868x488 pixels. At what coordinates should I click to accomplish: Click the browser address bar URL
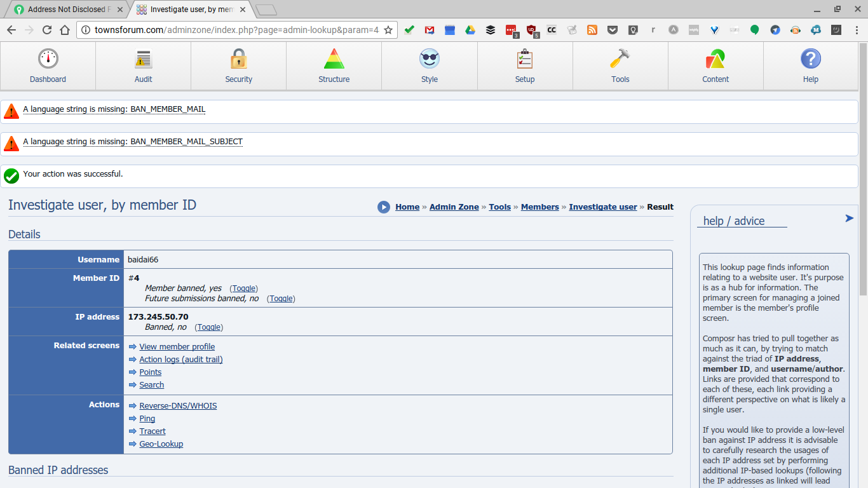236,30
